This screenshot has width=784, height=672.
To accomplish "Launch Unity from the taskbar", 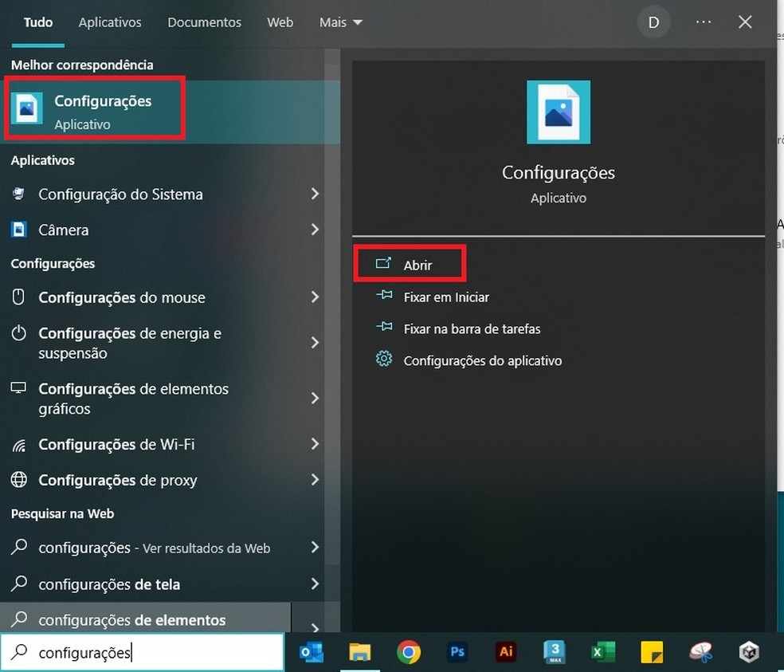I will point(748,653).
